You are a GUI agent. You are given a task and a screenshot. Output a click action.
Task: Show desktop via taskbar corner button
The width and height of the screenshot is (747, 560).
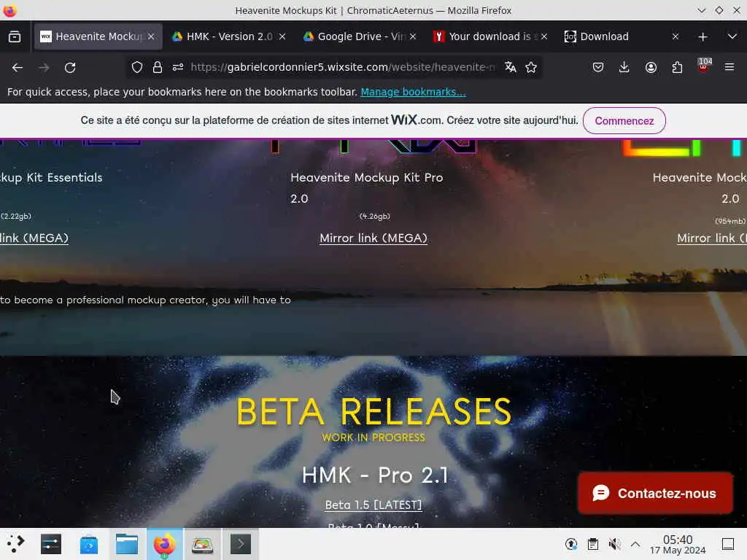point(727,544)
